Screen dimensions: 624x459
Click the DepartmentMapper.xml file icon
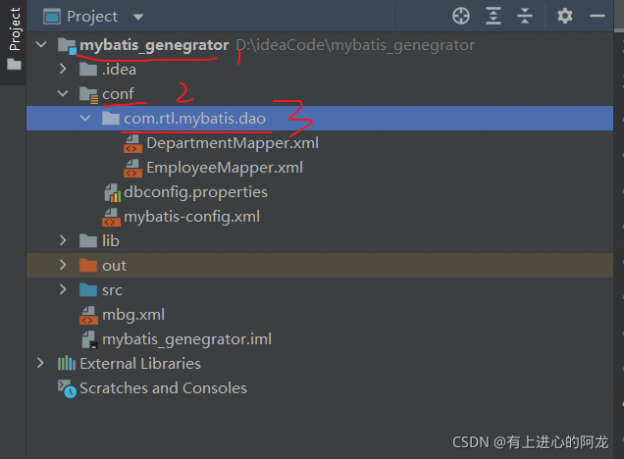[x=132, y=144]
